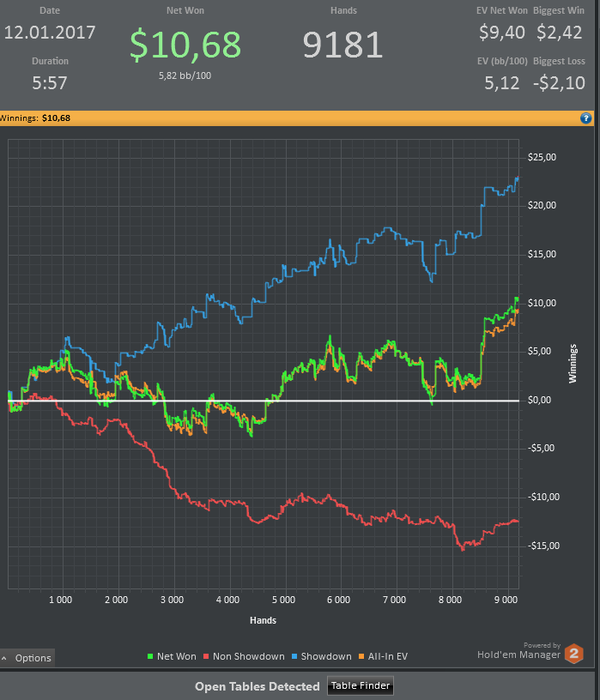This screenshot has height=700, width=600.
Task: Click the vertical Winnings axis title
Action: [573, 363]
